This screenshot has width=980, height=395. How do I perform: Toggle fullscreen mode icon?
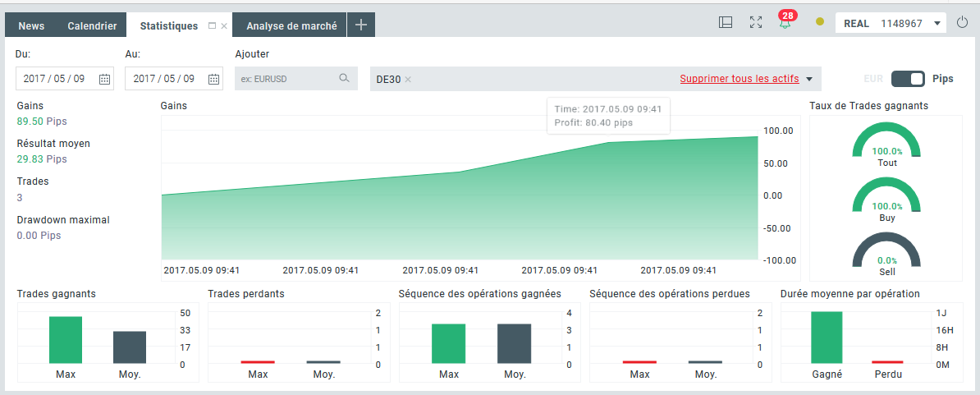756,23
